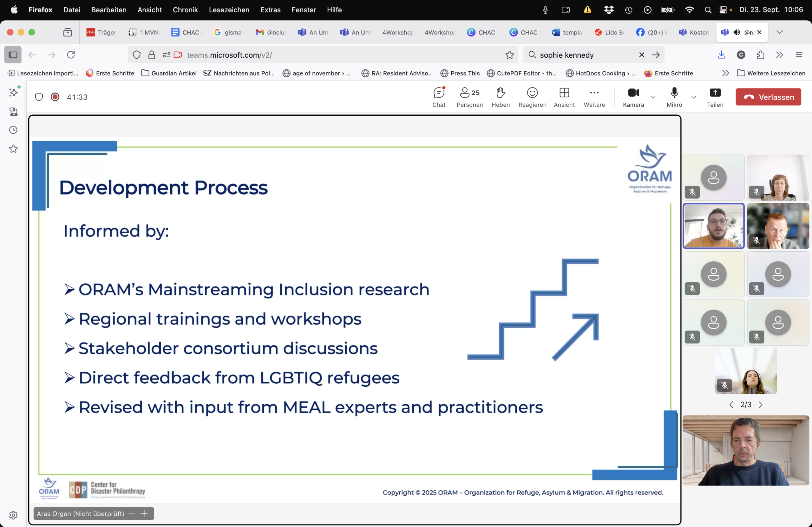The image size is (812, 527).
Task: Open the Reagieren reactions menu
Action: tap(532, 97)
